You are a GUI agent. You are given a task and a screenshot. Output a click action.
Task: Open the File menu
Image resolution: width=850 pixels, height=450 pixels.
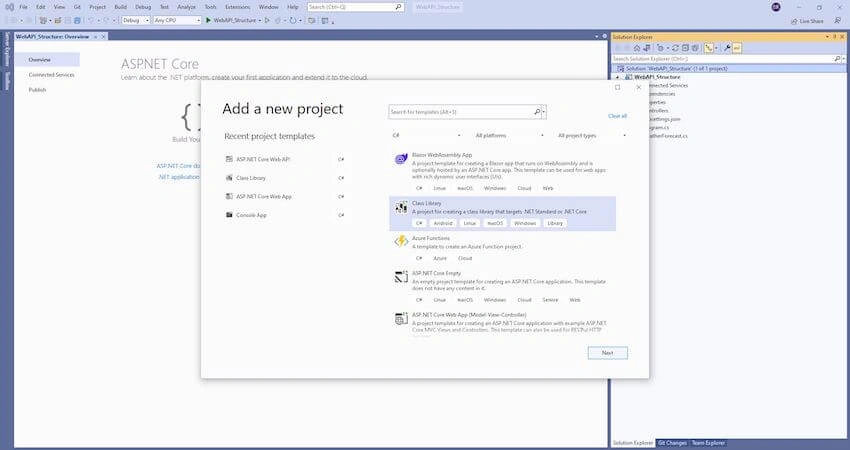(23, 7)
